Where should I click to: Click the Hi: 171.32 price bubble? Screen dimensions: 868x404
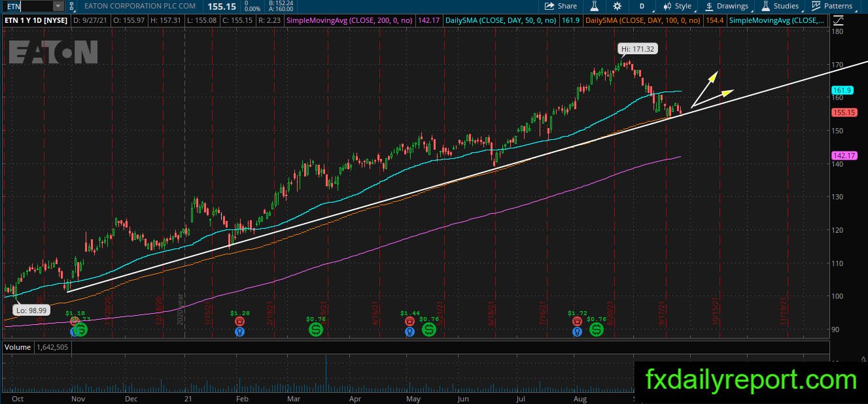point(639,48)
